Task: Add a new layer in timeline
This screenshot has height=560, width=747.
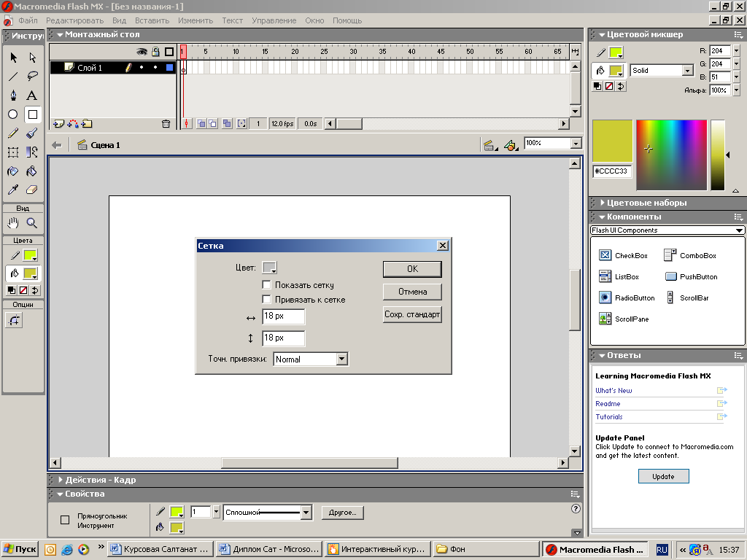Action: point(58,124)
